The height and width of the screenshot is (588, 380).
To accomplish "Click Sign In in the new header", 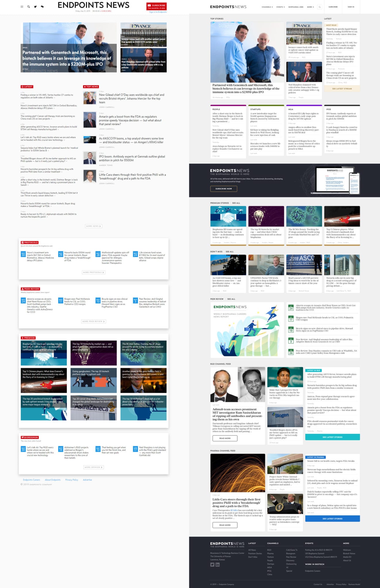I will tap(351, 7).
